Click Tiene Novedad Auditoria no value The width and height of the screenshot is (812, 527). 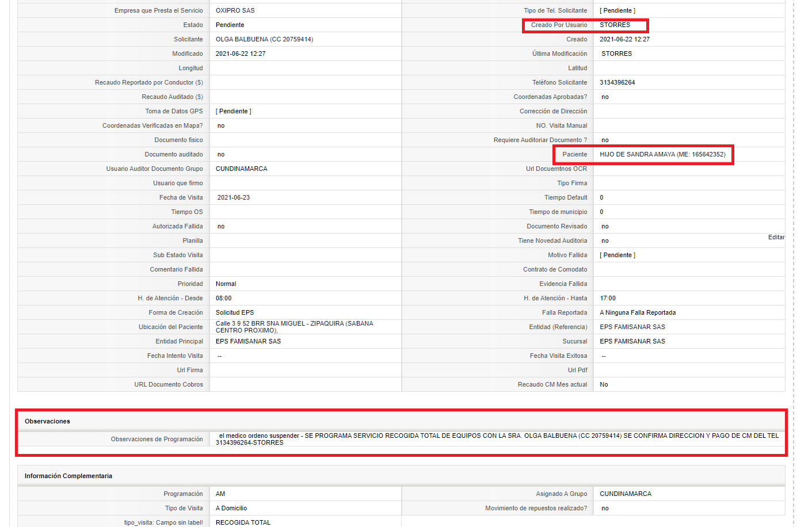click(605, 240)
